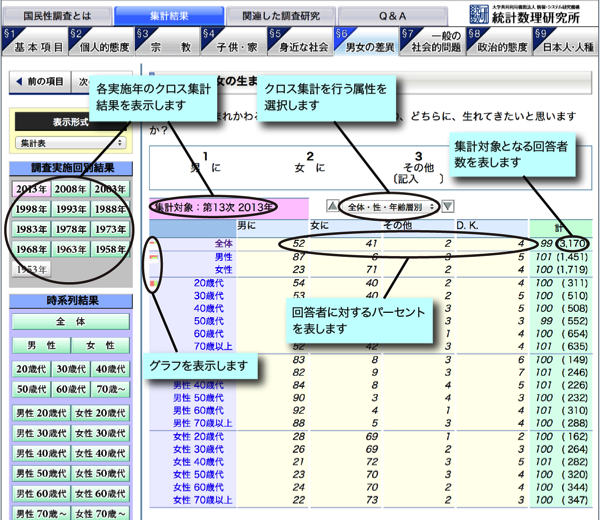The width and height of the screenshot is (600, 520).
Task: Click 男性 70歳以上 row label in table
Action: coord(203,423)
